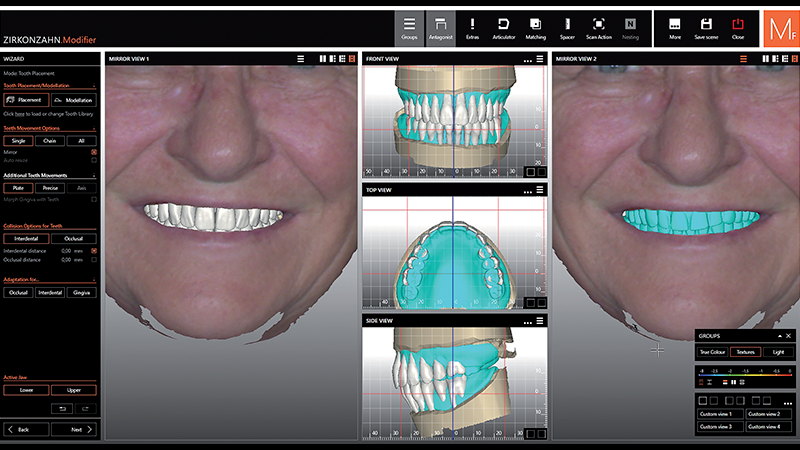Open the Spacer tool
The height and width of the screenshot is (450, 800).
point(567,28)
